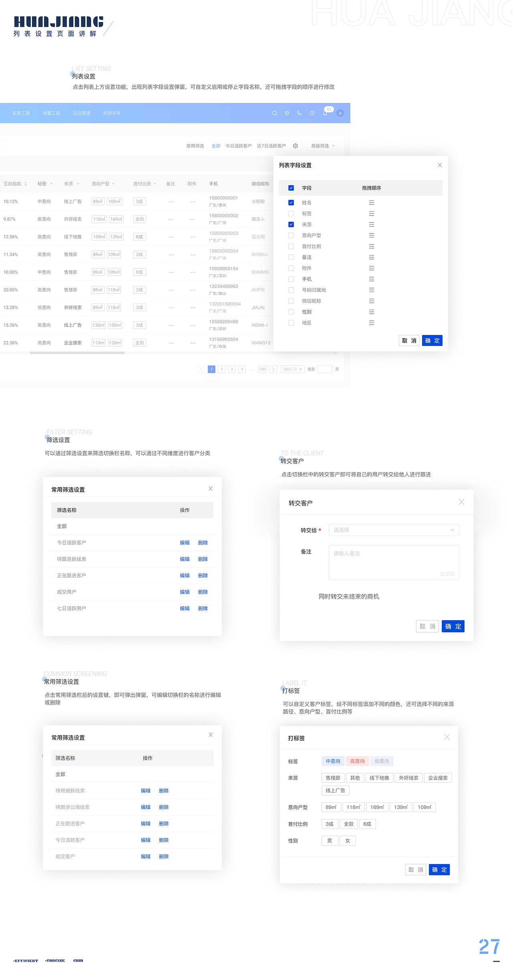Grab drag handle for 首付比例 field

click(372, 246)
